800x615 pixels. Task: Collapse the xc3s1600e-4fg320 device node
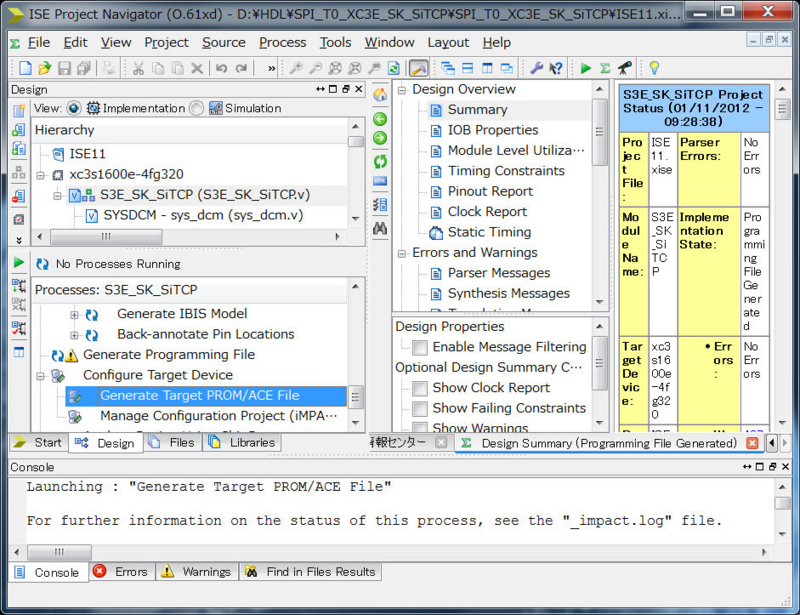[x=40, y=175]
